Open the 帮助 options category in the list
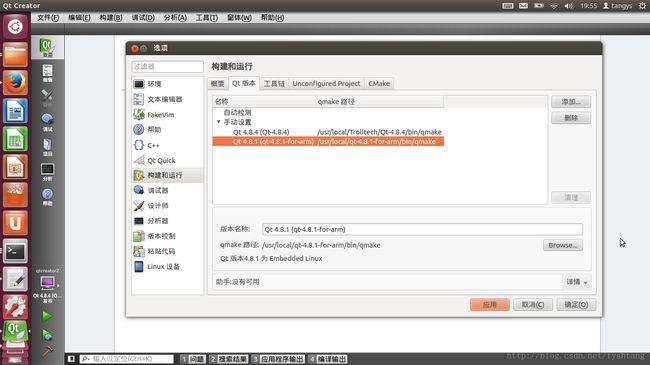Image resolution: width=650 pixels, height=365 pixels. [167, 129]
